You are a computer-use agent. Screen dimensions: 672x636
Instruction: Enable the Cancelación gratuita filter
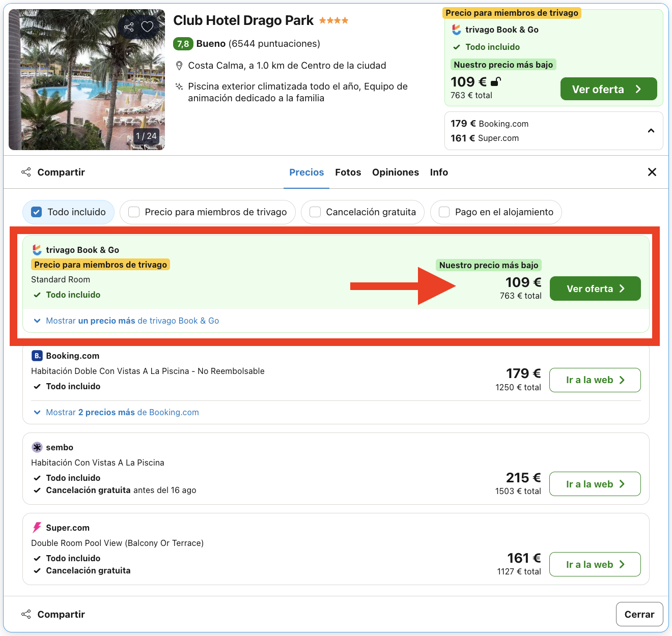362,212
